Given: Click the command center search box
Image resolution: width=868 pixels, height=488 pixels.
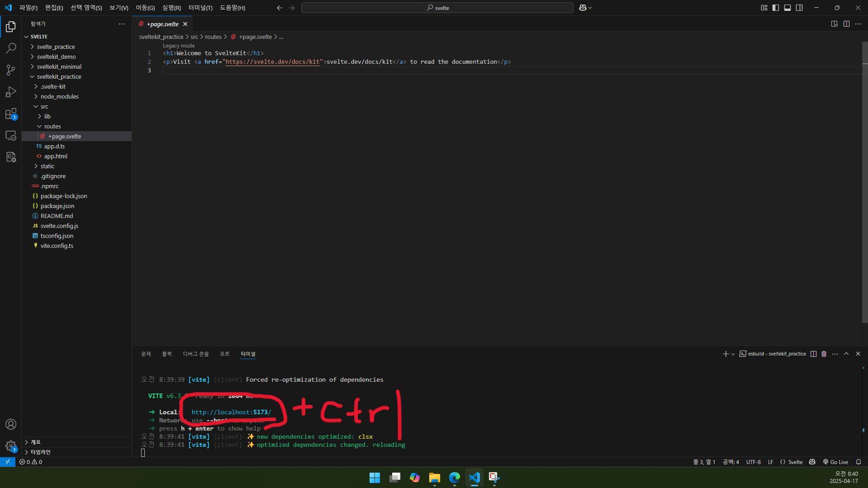Looking at the screenshot, I should 437,8.
